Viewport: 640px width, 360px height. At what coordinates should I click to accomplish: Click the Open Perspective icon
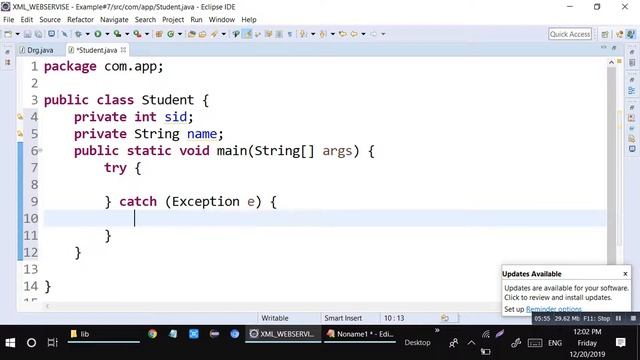(x=605, y=34)
